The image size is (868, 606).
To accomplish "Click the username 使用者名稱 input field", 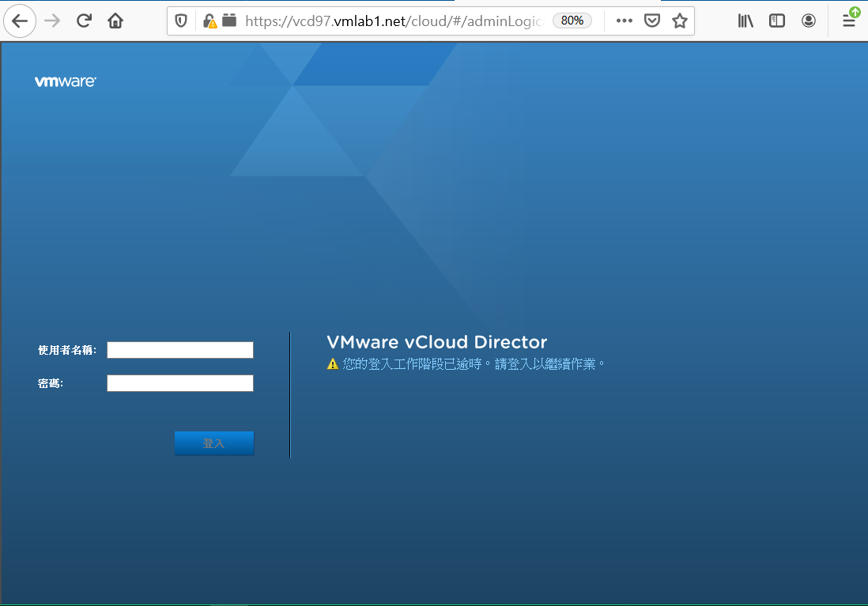I will [x=179, y=349].
